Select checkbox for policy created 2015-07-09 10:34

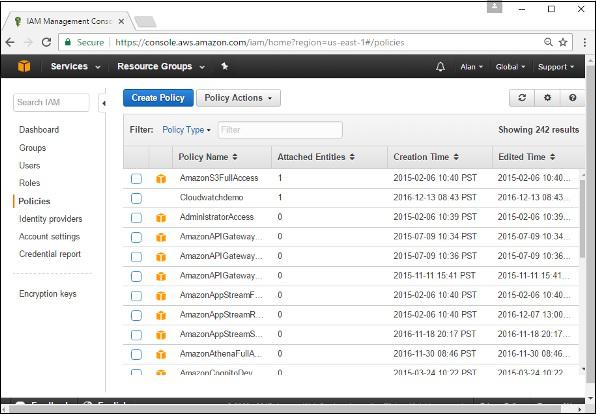point(136,237)
